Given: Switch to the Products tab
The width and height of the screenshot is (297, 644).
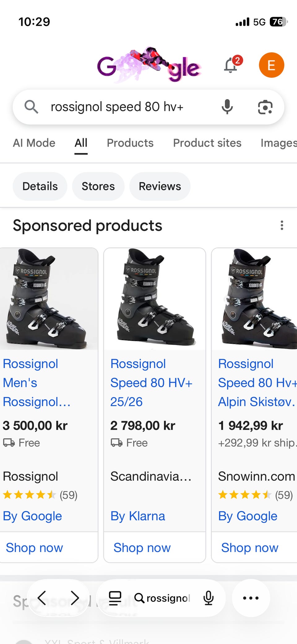Looking at the screenshot, I should (x=130, y=143).
